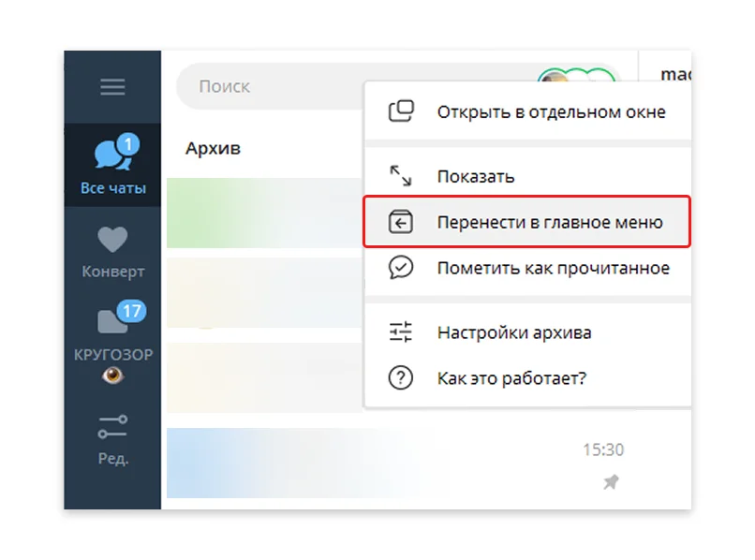Select Пометить как прочитанное
Viewport: 755px width, 560px height.
[527, 268]
